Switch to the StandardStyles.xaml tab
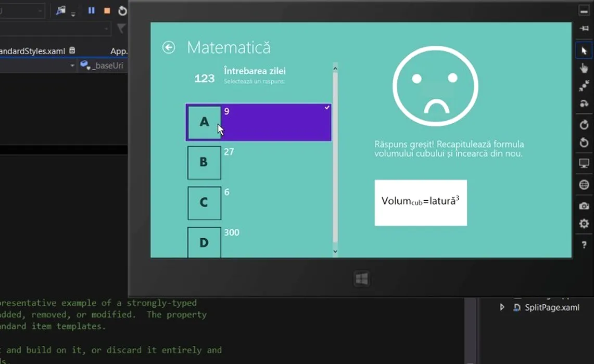Viewport: 594px width, 364px height. tap(32, 51)
